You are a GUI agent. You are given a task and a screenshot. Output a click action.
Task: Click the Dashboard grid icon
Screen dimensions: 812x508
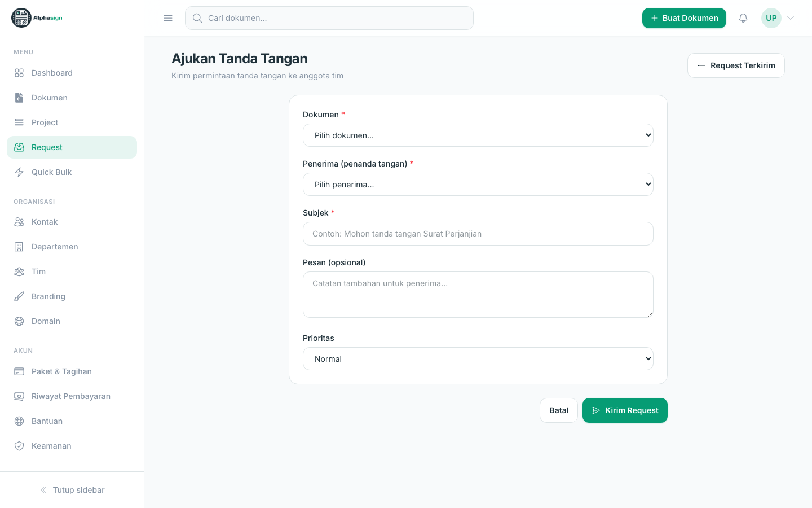[19, 73]
